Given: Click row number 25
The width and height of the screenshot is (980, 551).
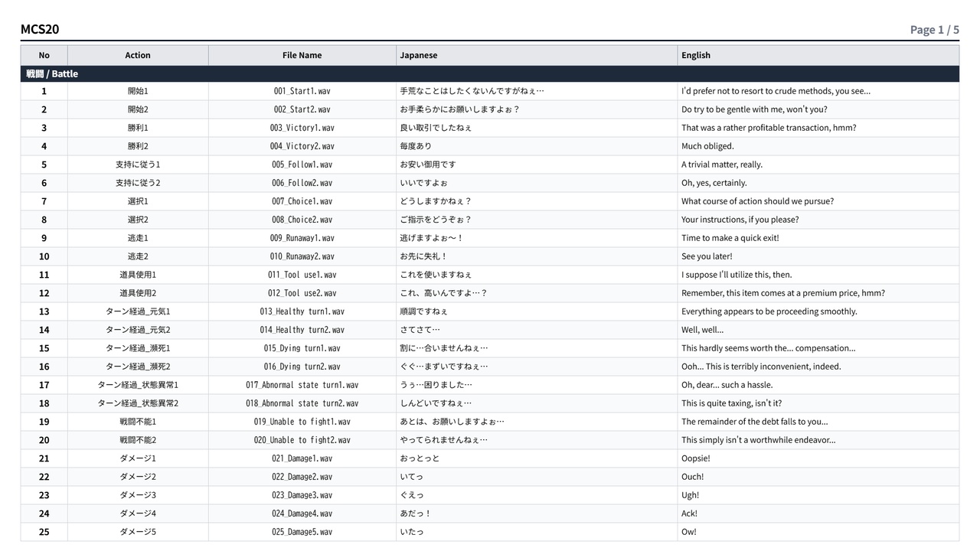Looking at the screenshot, I should 44,532.
